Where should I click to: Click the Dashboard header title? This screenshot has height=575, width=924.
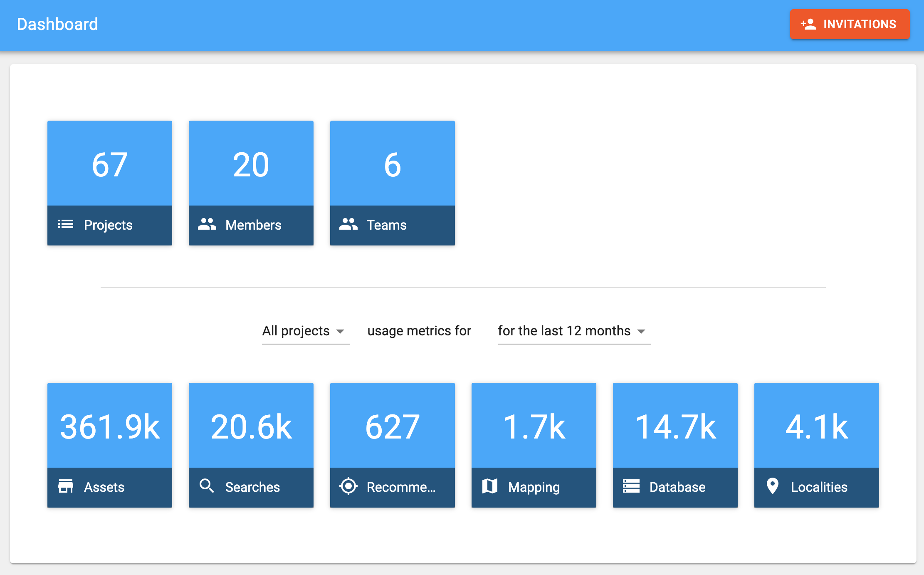[57, 24]
